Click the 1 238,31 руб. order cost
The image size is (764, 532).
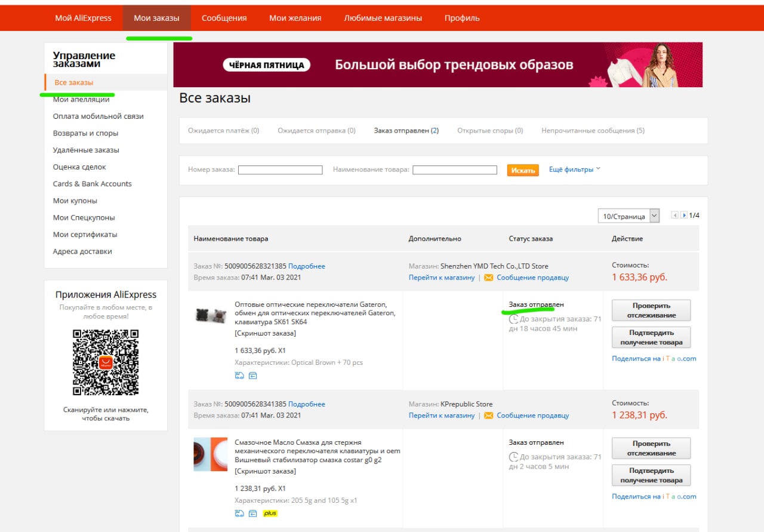click(x=639, y=415)
